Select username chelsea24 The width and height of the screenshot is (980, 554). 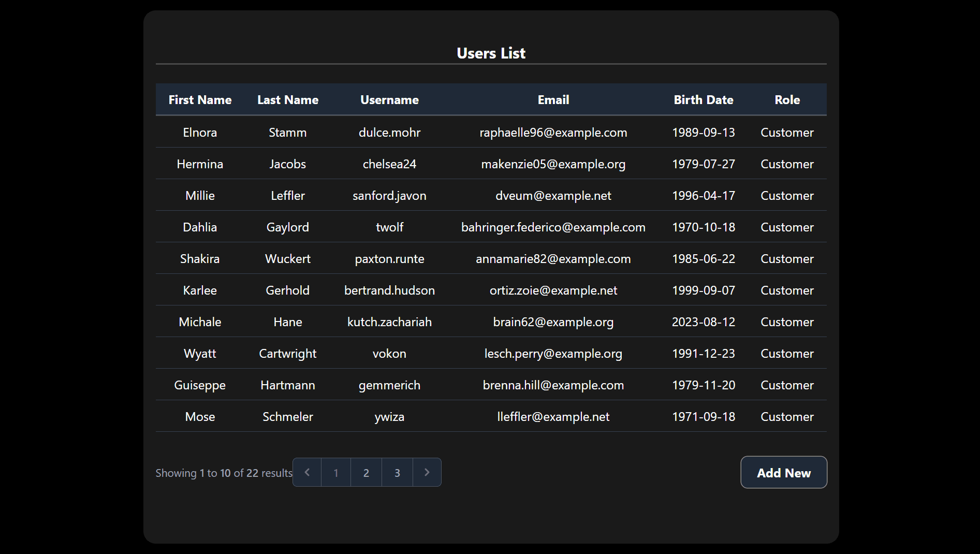click(x=389, y=164)
